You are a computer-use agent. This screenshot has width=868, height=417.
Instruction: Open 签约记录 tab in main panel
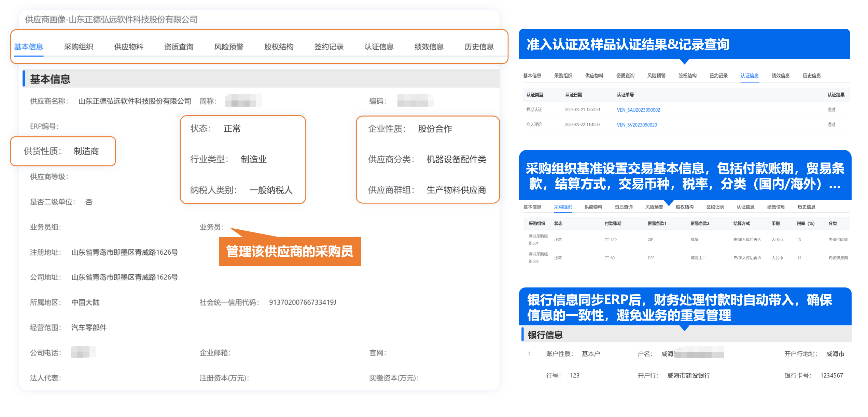[329, 47]
